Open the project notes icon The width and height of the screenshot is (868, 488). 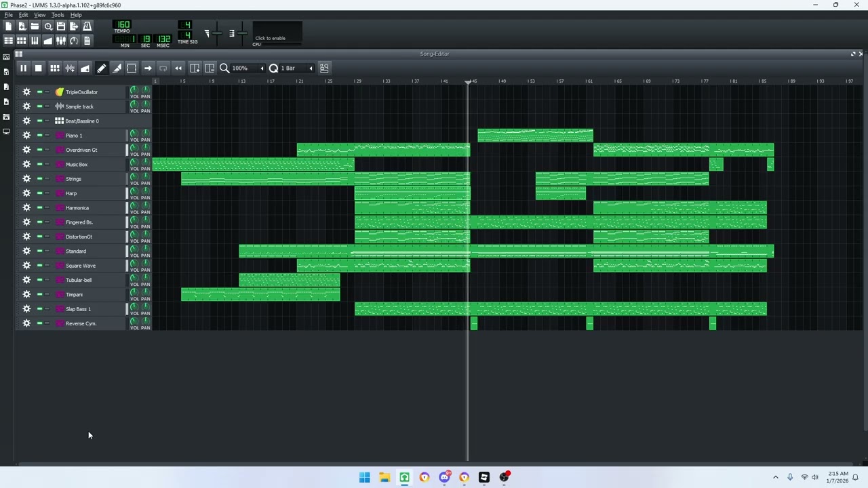(87, 41)
